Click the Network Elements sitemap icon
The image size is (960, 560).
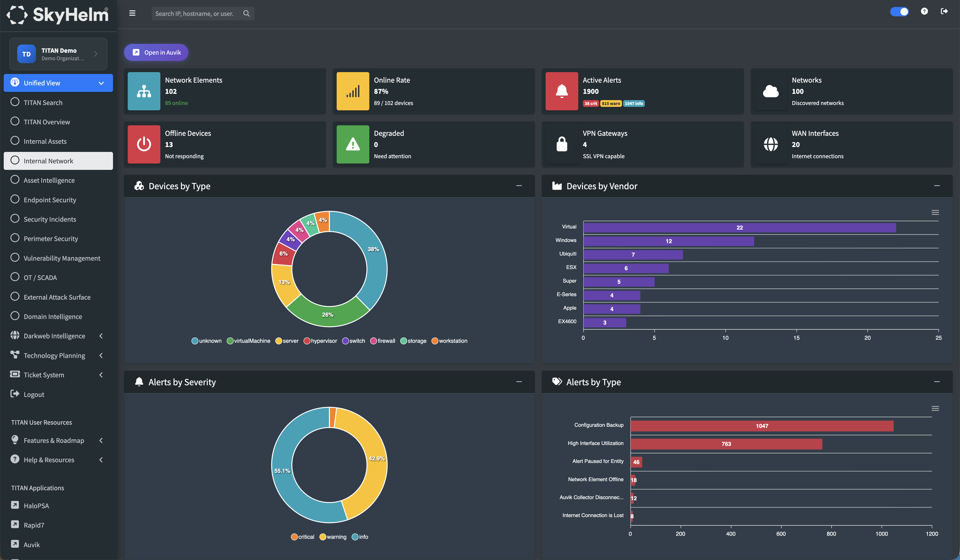[x=144, y=91]
